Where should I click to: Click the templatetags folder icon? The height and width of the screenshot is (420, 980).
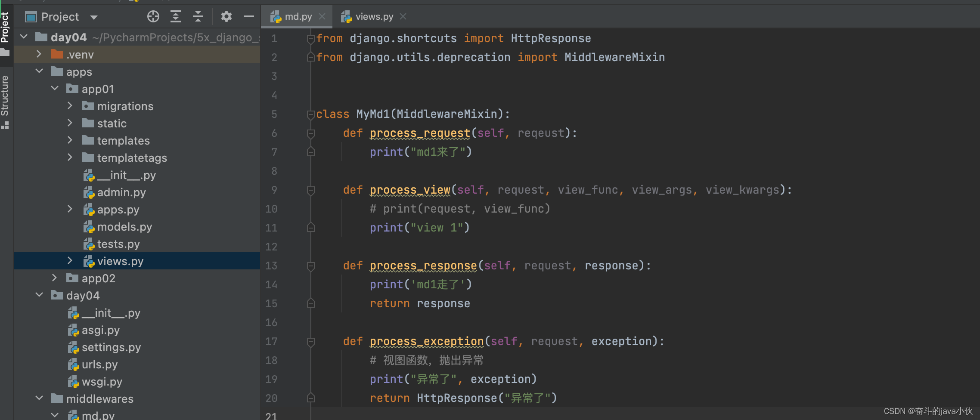click(88, 157)
